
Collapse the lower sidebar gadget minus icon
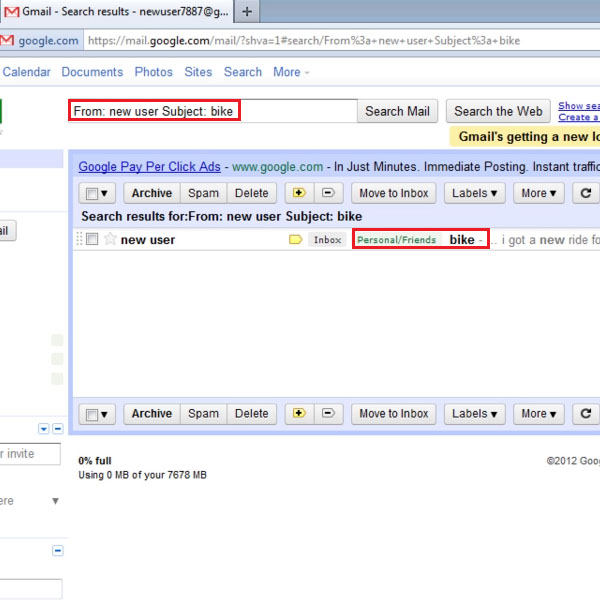[57, 551]
